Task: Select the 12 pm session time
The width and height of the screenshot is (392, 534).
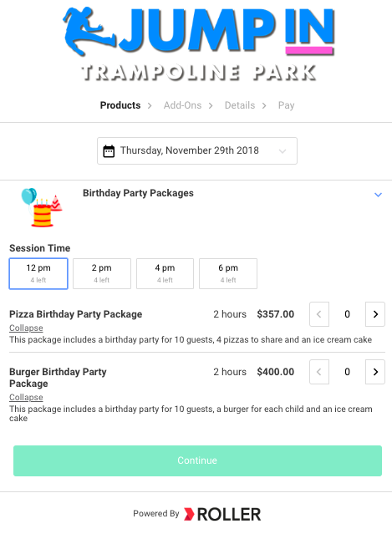Action: pos(38,273)
